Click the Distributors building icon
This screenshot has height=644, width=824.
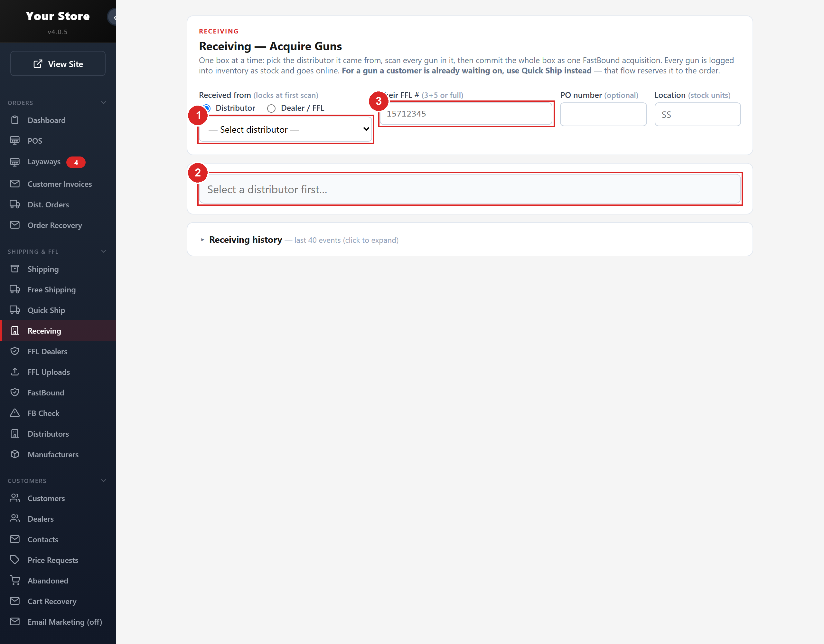(x=15, y=434)
